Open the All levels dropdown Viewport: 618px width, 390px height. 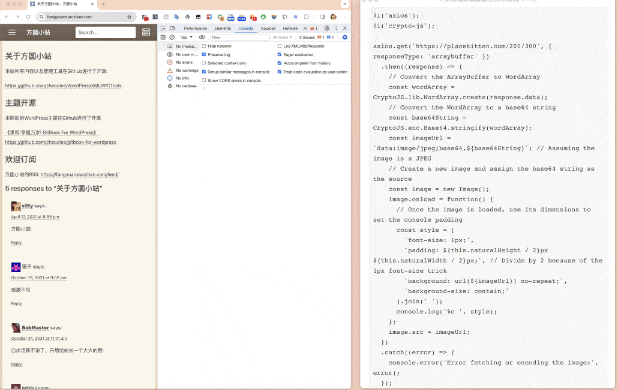point(282,37)
